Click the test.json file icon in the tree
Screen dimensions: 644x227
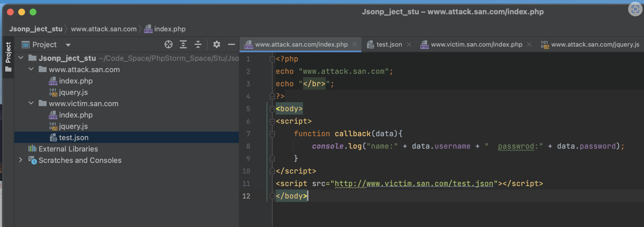pyautogui.click(x=53, y=138)
